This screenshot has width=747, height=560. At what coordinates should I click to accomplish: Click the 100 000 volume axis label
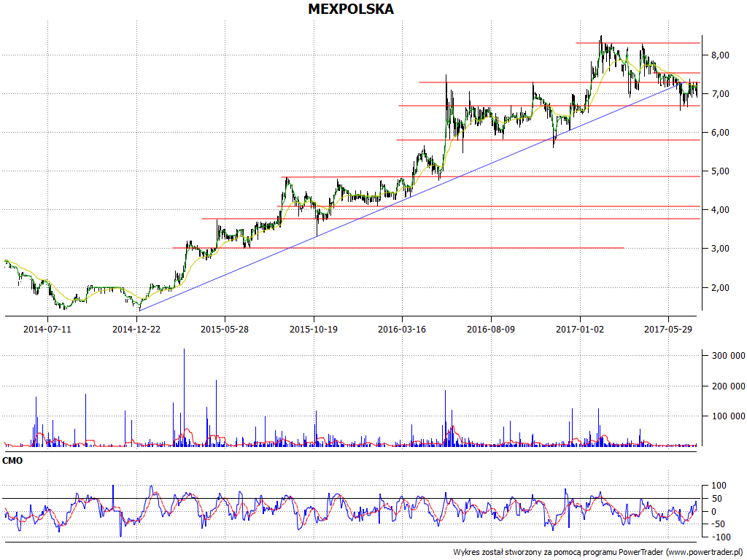point(728,416)
